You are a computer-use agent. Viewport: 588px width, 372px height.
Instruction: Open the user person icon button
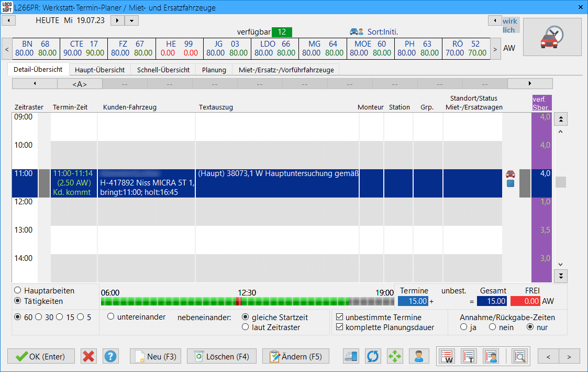click(418, 356)
